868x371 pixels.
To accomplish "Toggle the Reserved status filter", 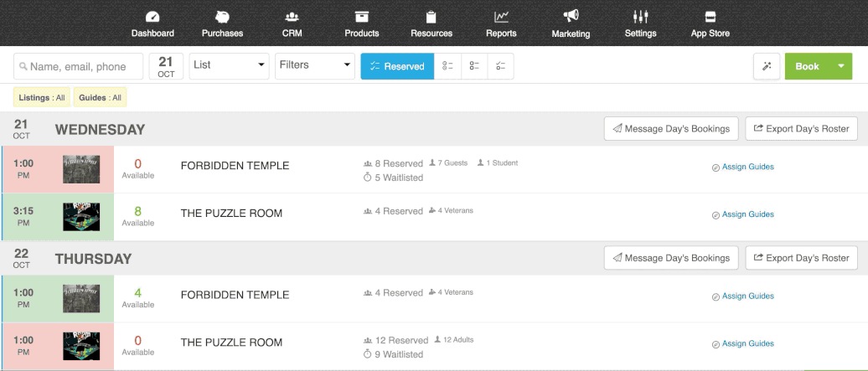I will point(397,66).
